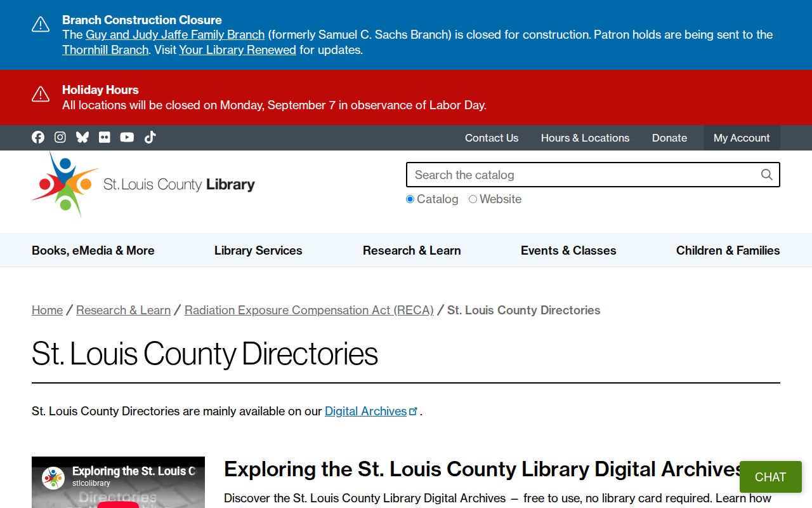Open the YouTube social icon
This screenshot has width=812, height=508.
pyautogui.click(x=127, y=137)
